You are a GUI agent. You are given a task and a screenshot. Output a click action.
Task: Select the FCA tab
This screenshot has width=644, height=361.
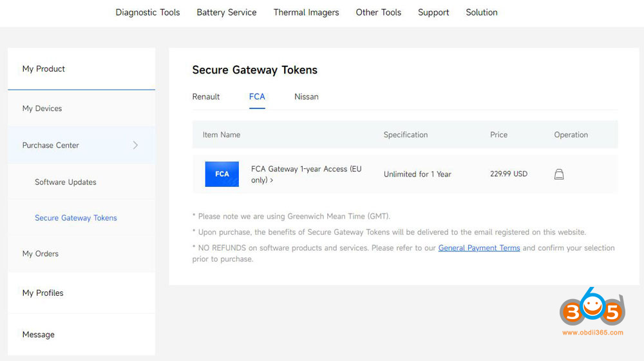coord(257,97)
